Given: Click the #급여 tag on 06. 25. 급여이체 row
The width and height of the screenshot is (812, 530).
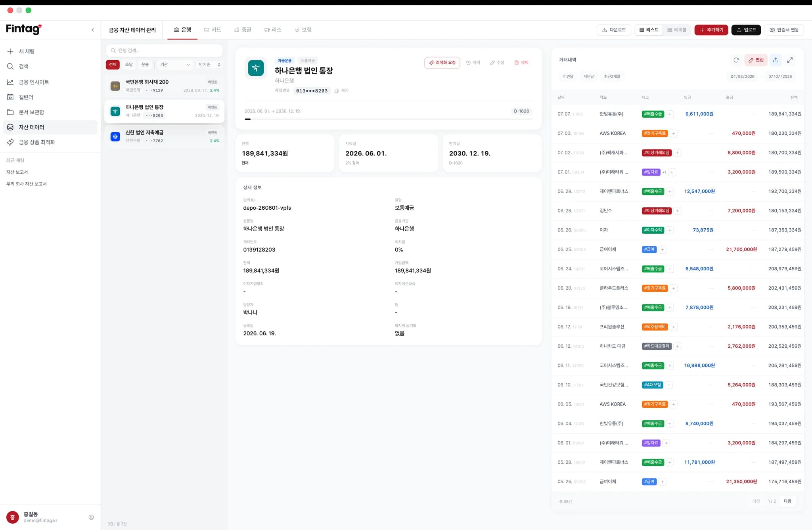Looking at the screenshot, I should [649, 250].
